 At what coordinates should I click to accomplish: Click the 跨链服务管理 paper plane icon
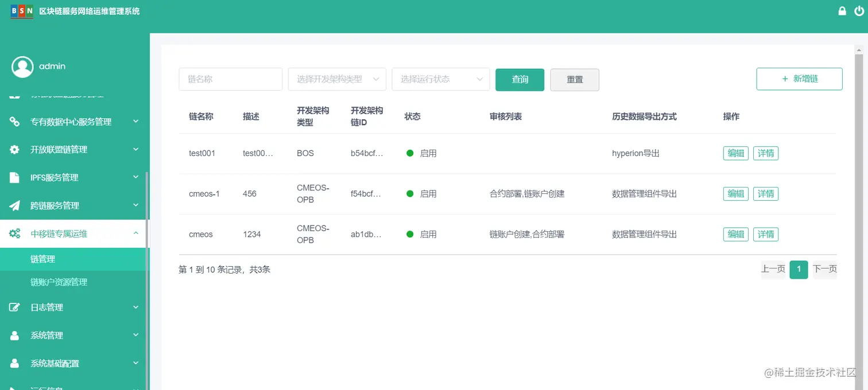15,206
